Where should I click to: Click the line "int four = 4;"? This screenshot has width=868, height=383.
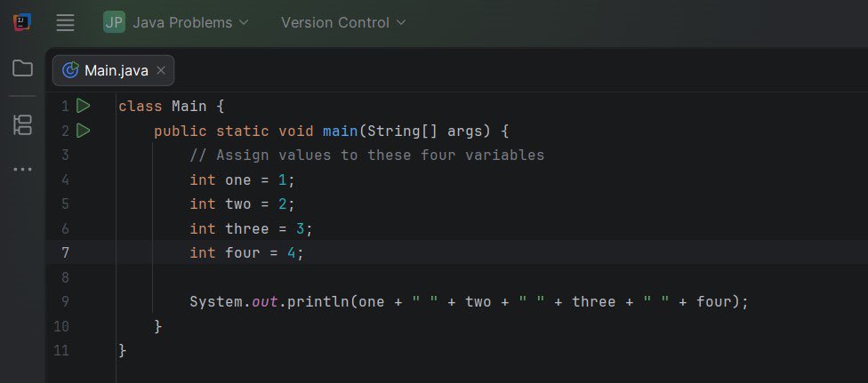coord(247,253)
